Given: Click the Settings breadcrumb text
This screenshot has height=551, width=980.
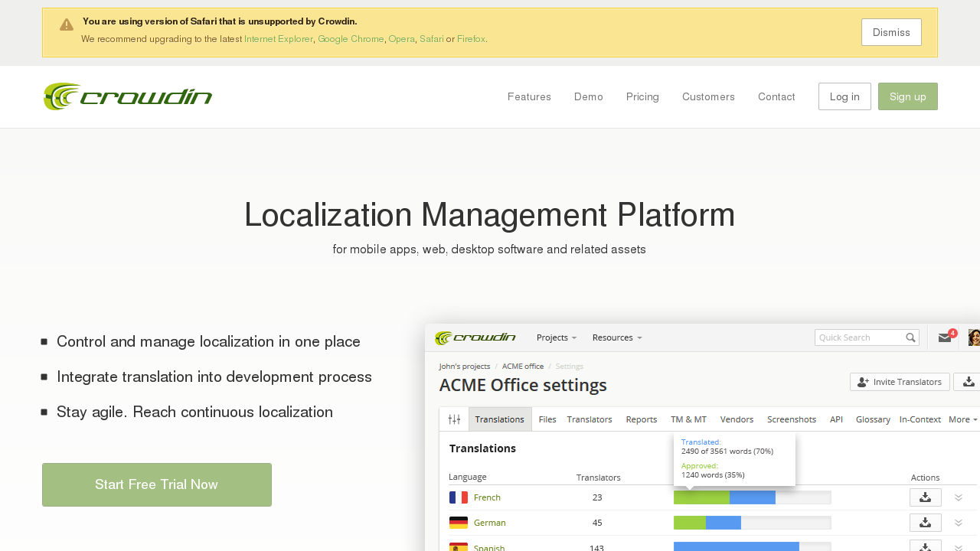Looking at the screenshot, I should [x=569, y=367].
